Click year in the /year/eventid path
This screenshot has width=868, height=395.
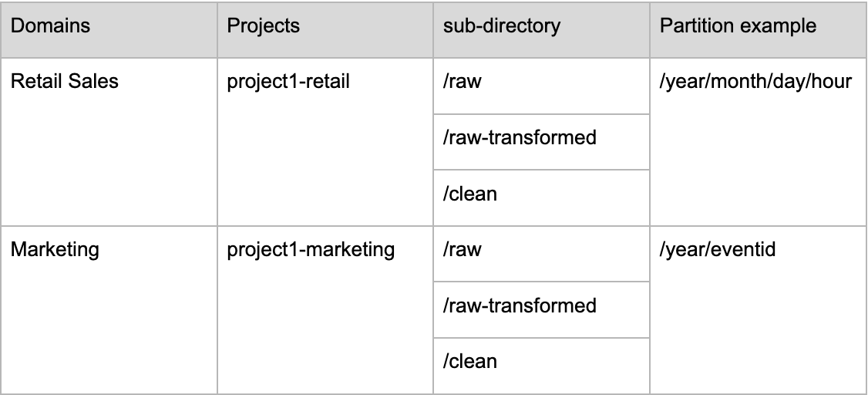tap(684, 251)
